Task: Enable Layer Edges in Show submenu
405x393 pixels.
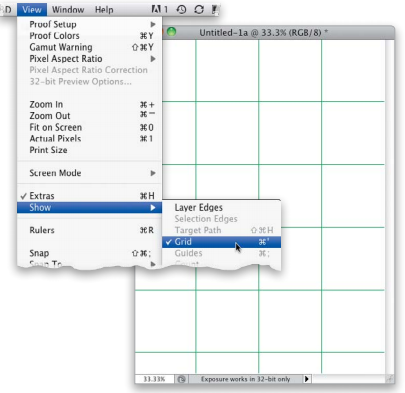Action: [221, 207]
